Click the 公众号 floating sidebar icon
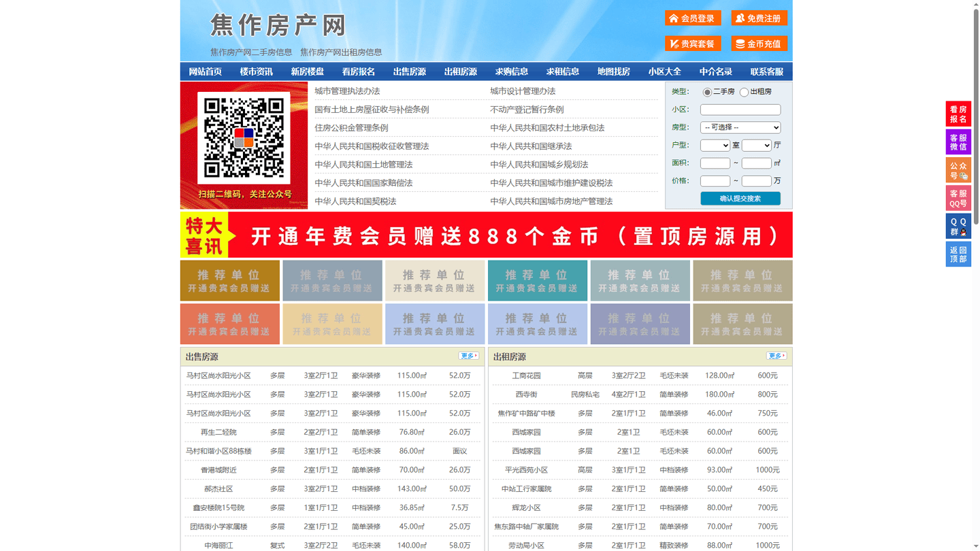This screenshot has height=551, width=980. (x=958, y=170)
